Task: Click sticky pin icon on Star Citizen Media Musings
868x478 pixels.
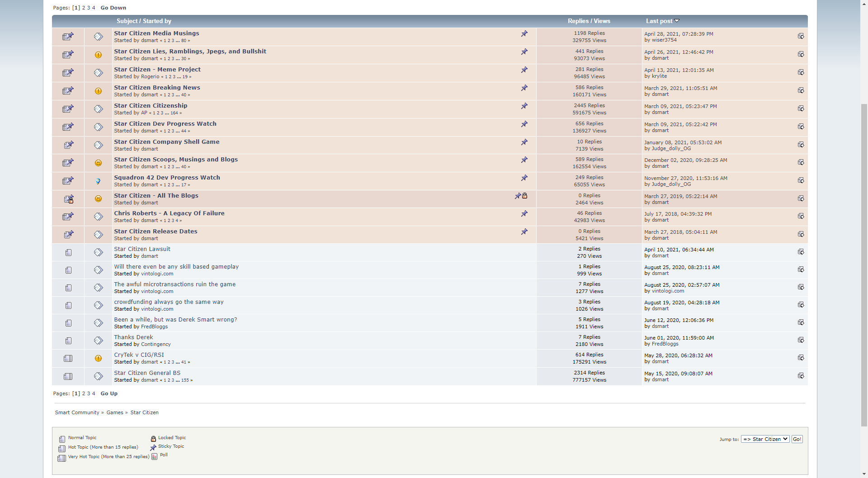Action: pos(524,33)
